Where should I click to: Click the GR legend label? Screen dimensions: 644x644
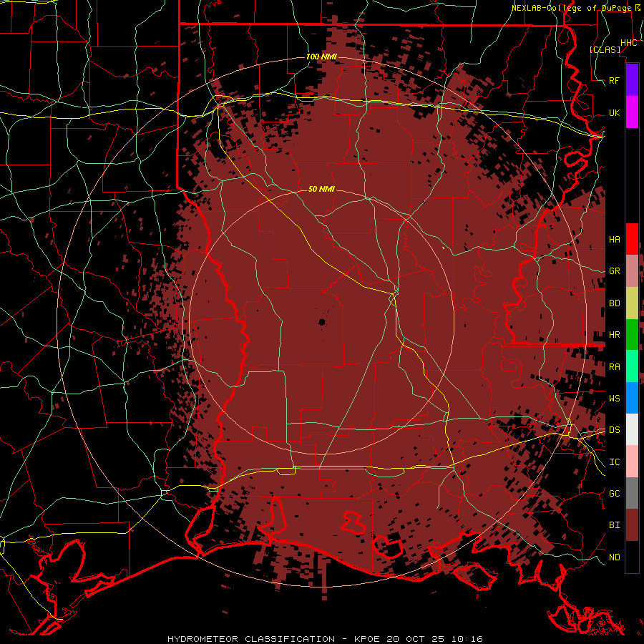pos(615,271)
